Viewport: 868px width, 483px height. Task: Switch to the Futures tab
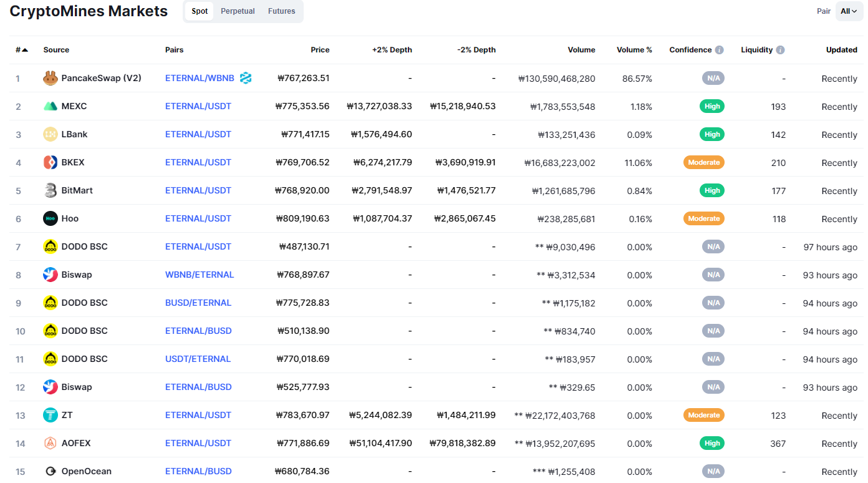282,11
